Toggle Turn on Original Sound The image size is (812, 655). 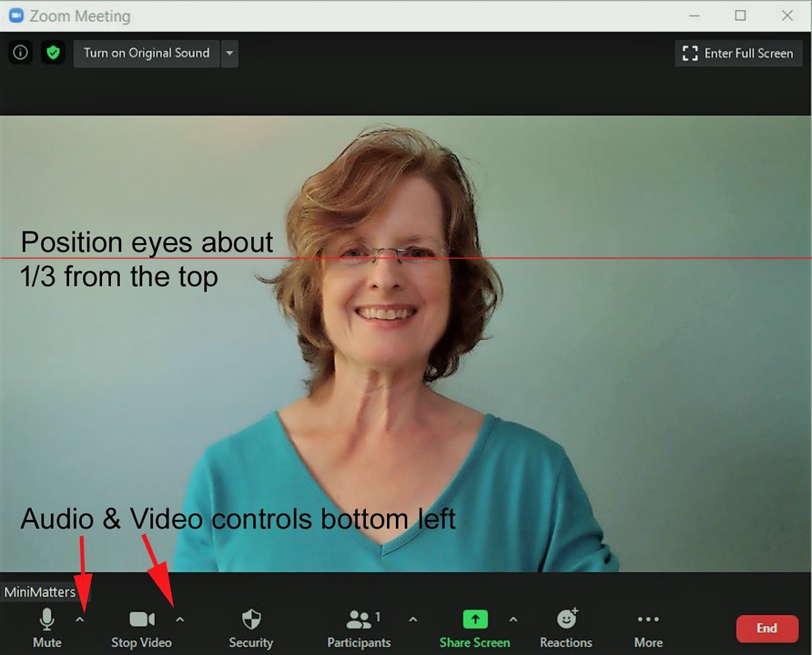(x=145, y=53)
